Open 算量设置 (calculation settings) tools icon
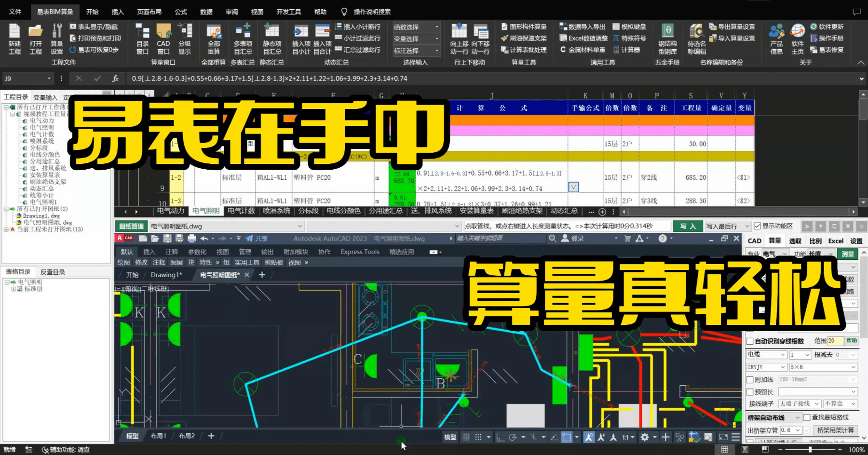This screenshot has height=455, width=868. [x=57, y=31]
